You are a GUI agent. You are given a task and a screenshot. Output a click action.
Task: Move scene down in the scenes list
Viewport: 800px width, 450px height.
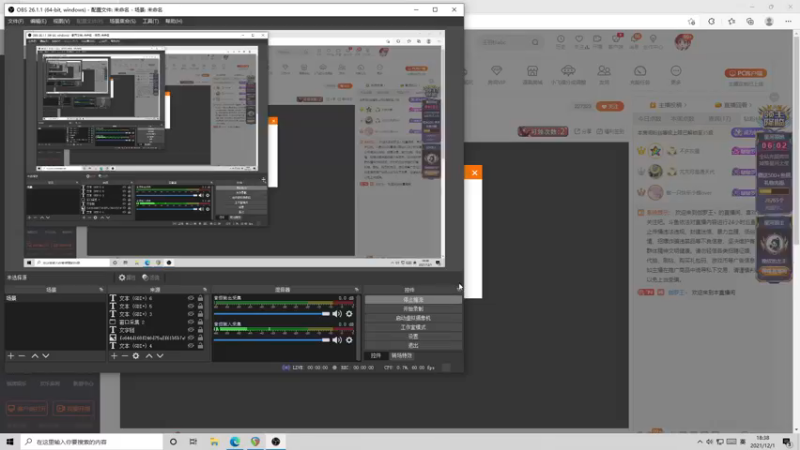(x=46, y=356)
